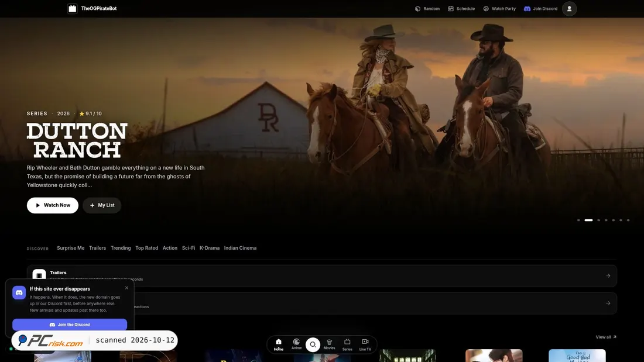Screen dimensions: 644x362
Task: Open Live TV in bottom dock
Action: coord(365,344)
